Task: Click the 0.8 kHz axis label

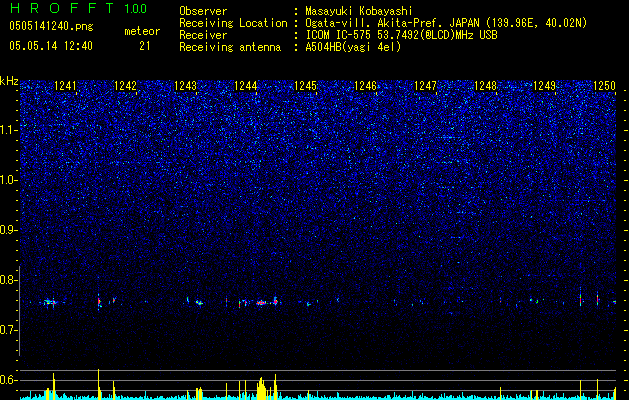Action: coord(8,280)
